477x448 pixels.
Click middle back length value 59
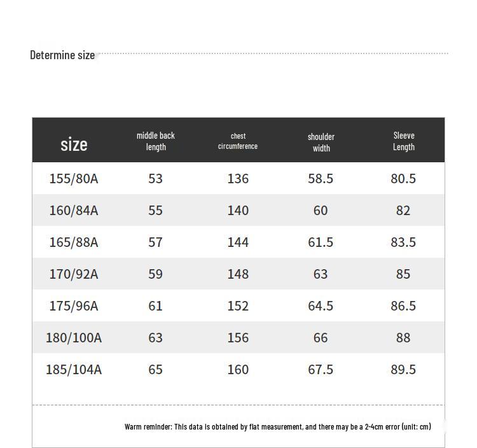[x=156, y=274]
